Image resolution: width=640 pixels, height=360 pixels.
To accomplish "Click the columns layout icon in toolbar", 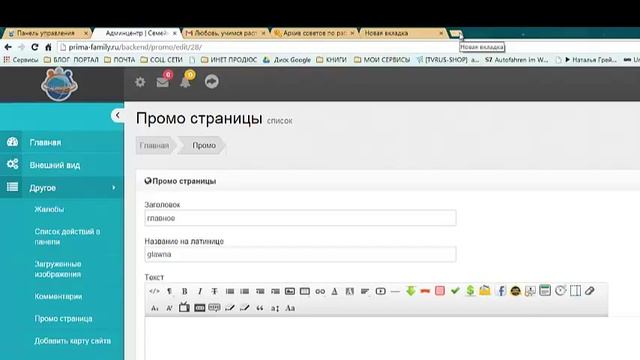I will click(576, 291).
